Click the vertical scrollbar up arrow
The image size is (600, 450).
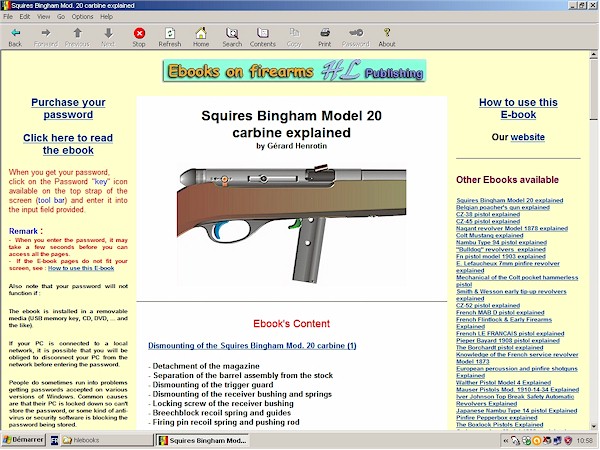(593, 55)
